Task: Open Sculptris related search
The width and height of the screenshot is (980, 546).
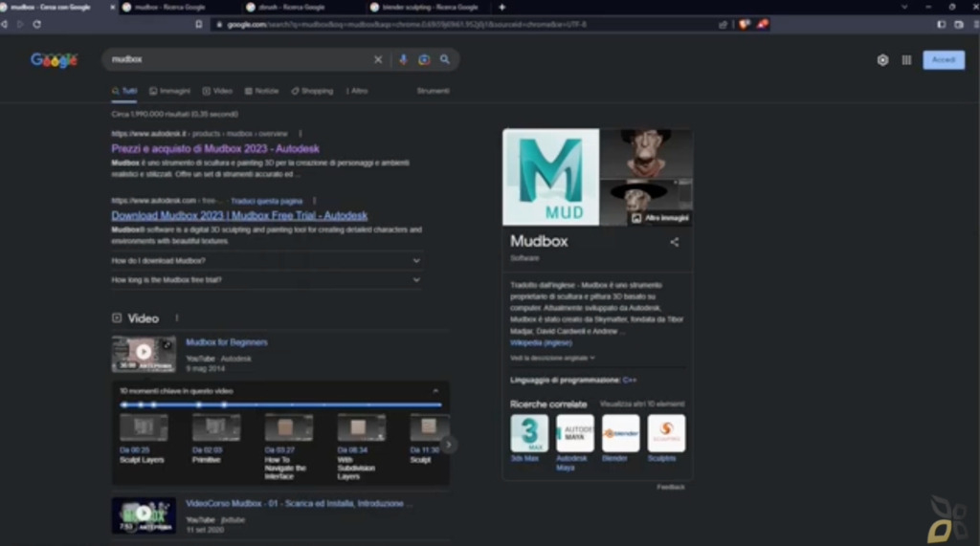Action: [666, 439]
